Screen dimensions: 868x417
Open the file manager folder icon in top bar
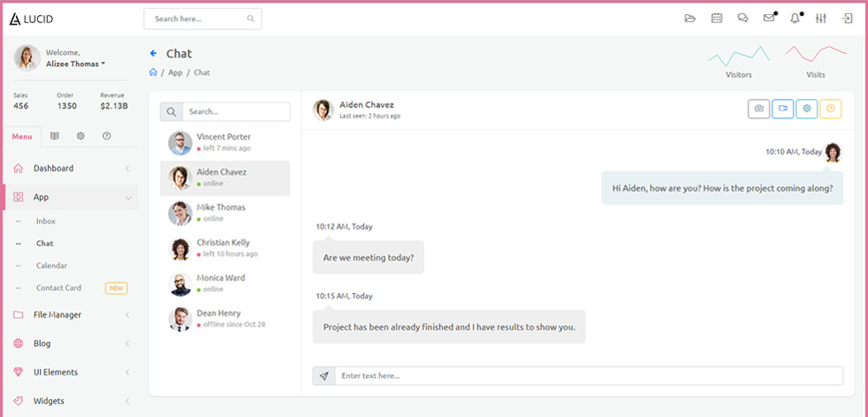[x=690, y=19]
